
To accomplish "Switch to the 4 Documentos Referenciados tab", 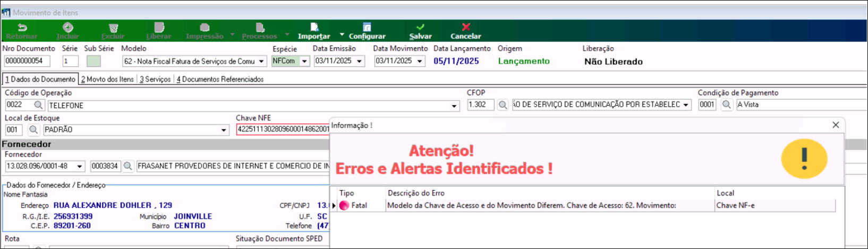I will tap(220, 79).
